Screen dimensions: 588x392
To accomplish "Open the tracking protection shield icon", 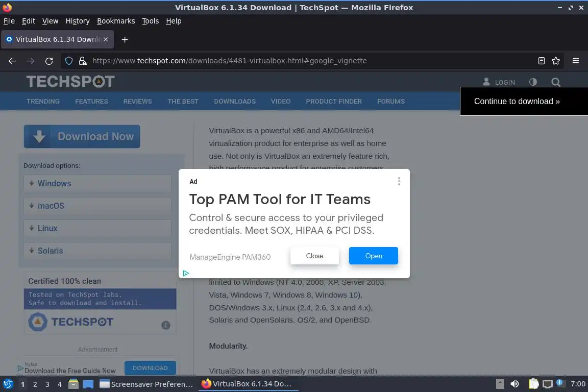I will coord(68,61).
